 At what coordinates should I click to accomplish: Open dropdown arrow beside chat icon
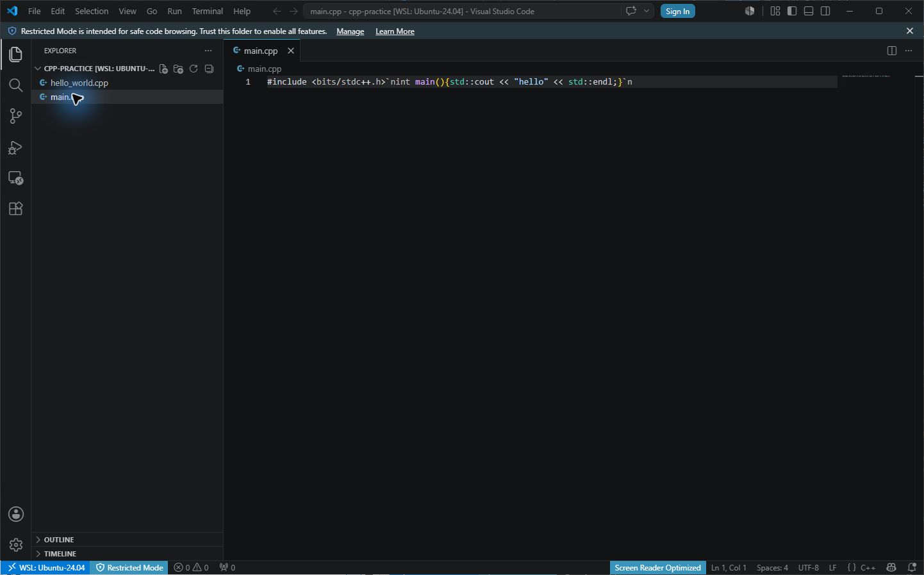point(647,11)
